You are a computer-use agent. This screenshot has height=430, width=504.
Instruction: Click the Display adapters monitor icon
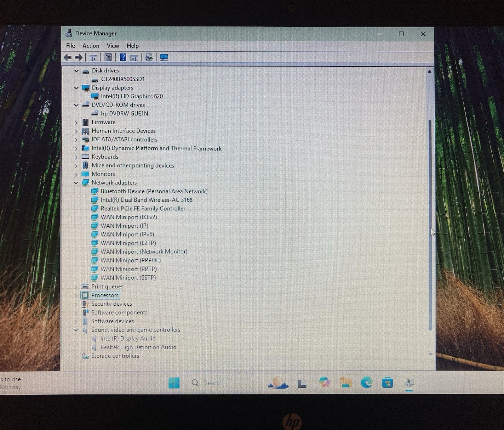(86, 88)
